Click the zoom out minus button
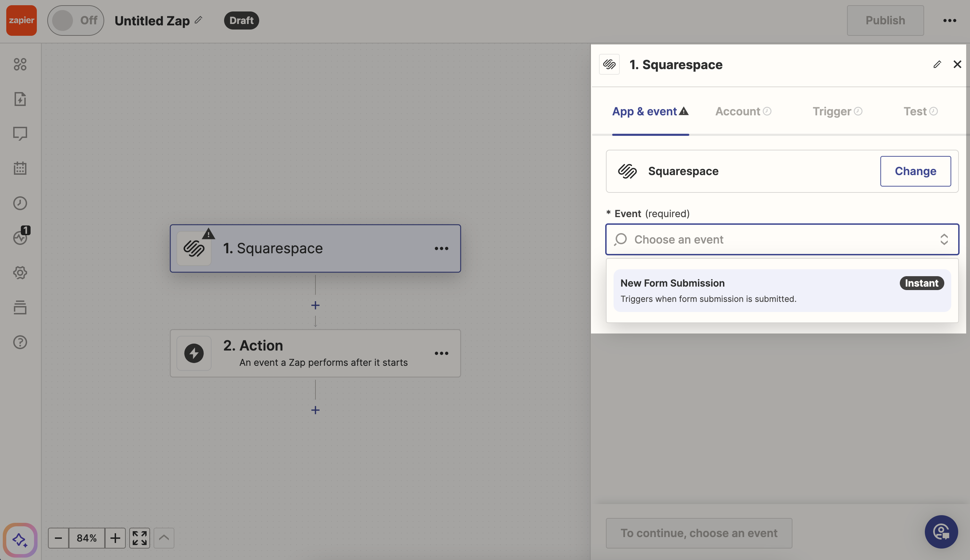This screenshot has width=970, height=560. (58, 538)
